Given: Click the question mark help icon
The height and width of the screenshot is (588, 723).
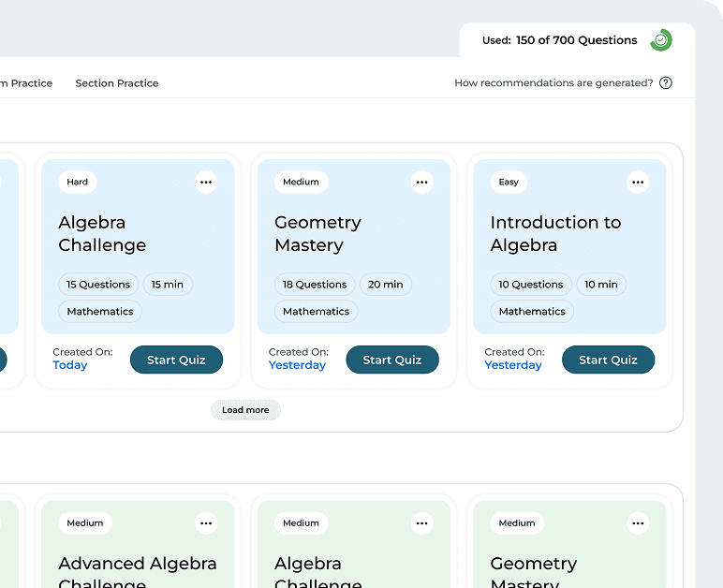Looking at the screenshot, I should coord(666,83).
